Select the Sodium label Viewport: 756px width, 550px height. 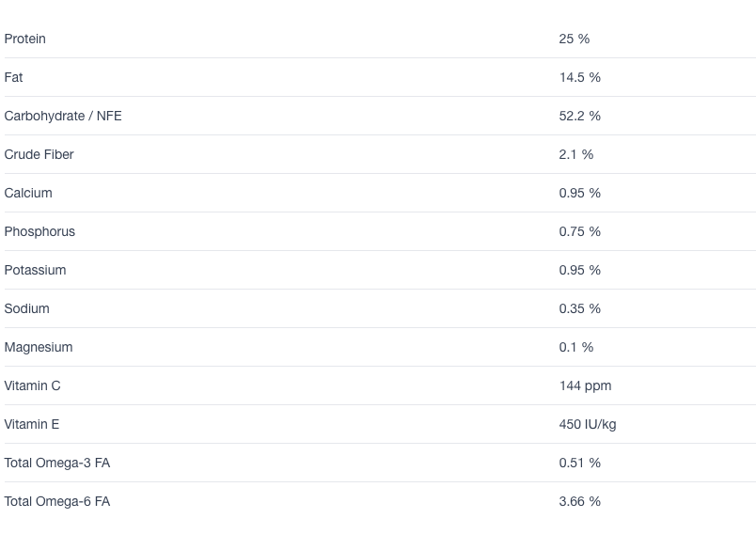tap(26, 308)
